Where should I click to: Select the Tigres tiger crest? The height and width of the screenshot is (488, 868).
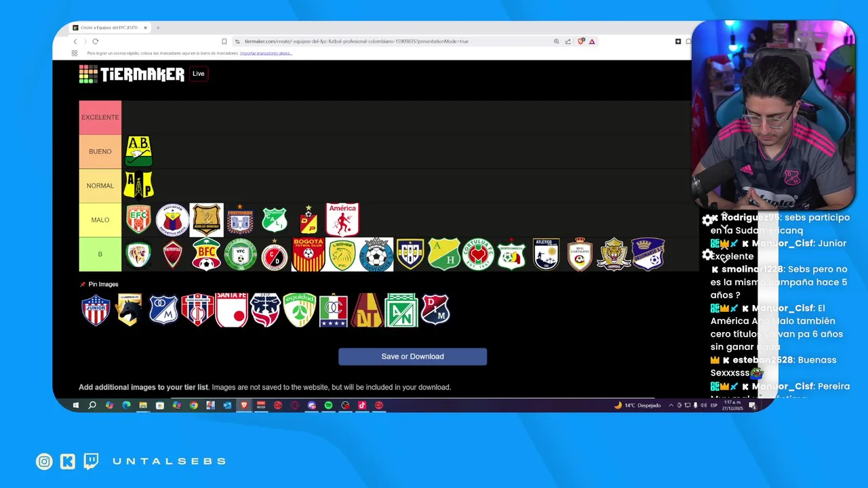[614, 254]
